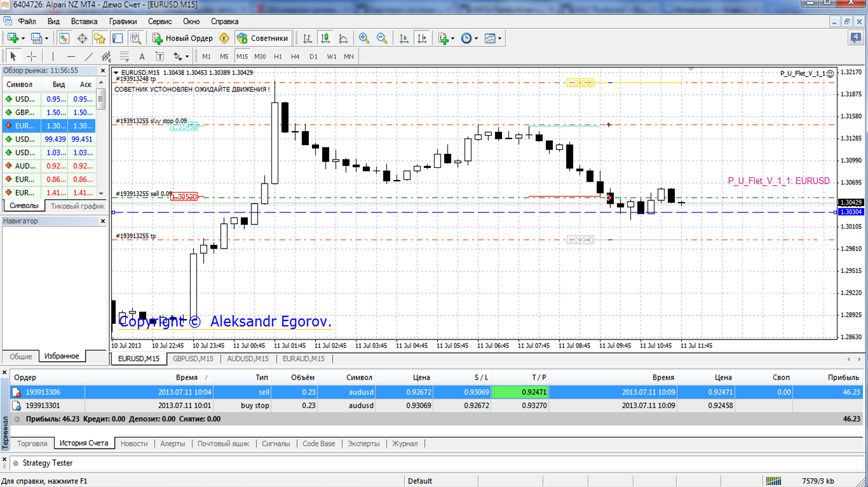Viewport: 868px width, 487px height.
Task: Toggle the Советники expert advisors button
Action: coord(264,38)
